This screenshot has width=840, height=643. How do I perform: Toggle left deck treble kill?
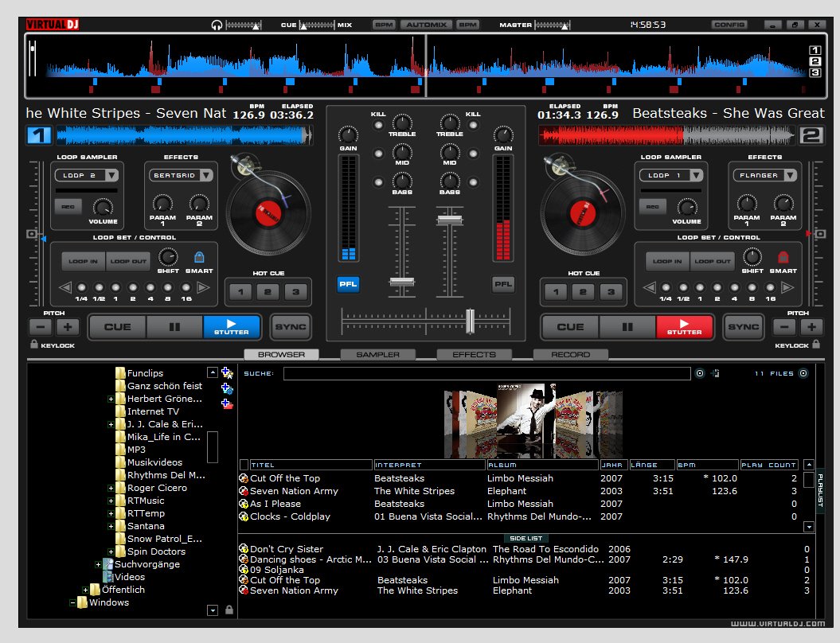378,125
